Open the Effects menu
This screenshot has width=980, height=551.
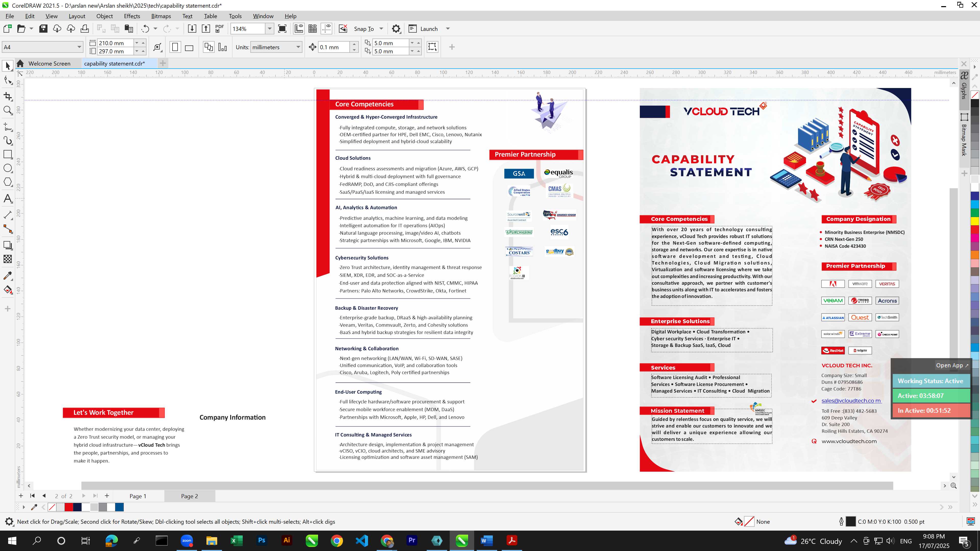tap(132, 16)
